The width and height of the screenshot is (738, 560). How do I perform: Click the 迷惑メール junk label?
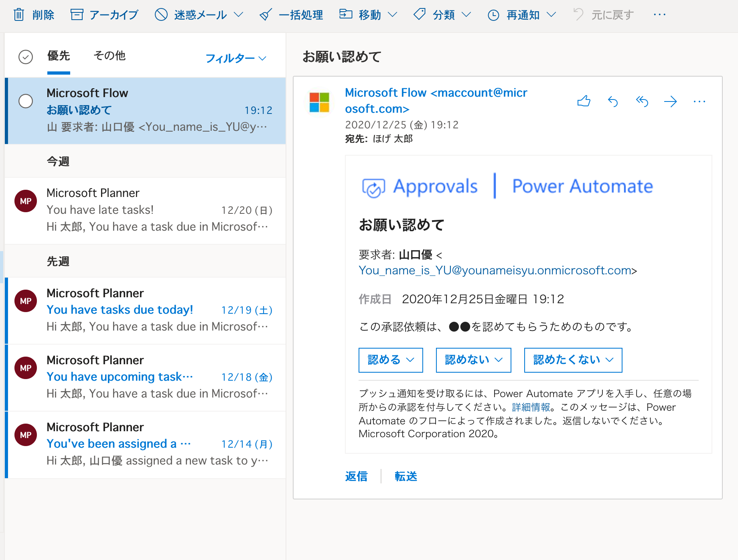(201, 15)
